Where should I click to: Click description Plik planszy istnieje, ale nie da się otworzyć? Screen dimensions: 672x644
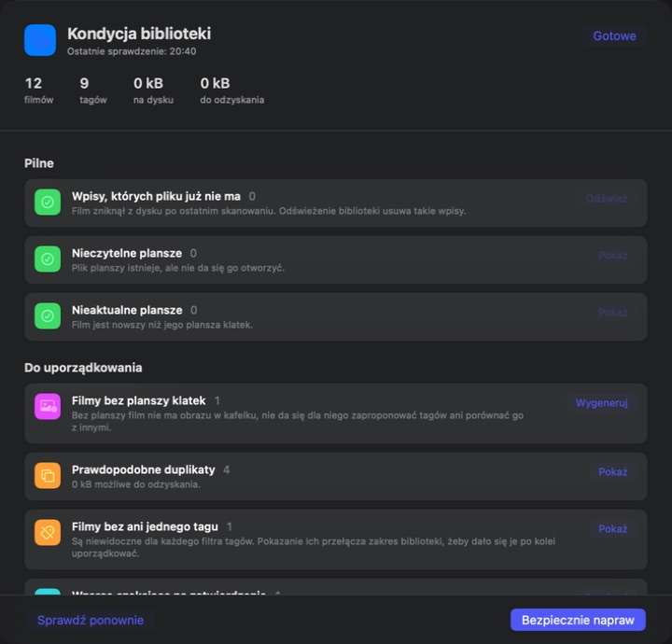(178, 268)
